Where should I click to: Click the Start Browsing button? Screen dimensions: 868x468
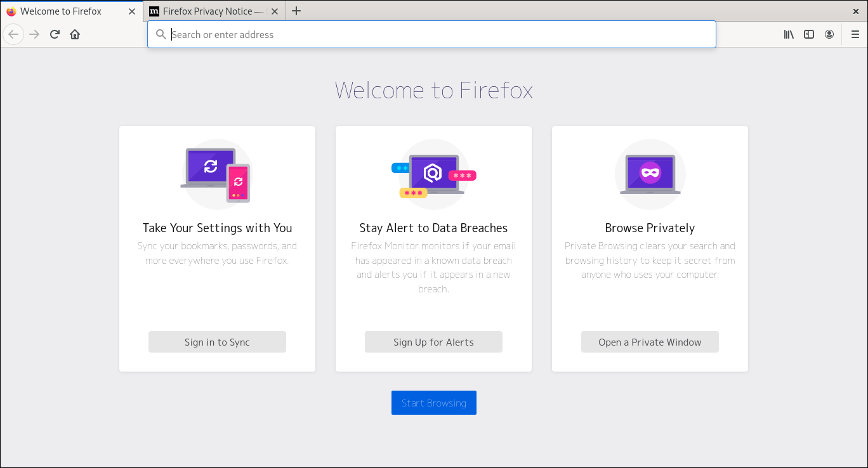434,403
